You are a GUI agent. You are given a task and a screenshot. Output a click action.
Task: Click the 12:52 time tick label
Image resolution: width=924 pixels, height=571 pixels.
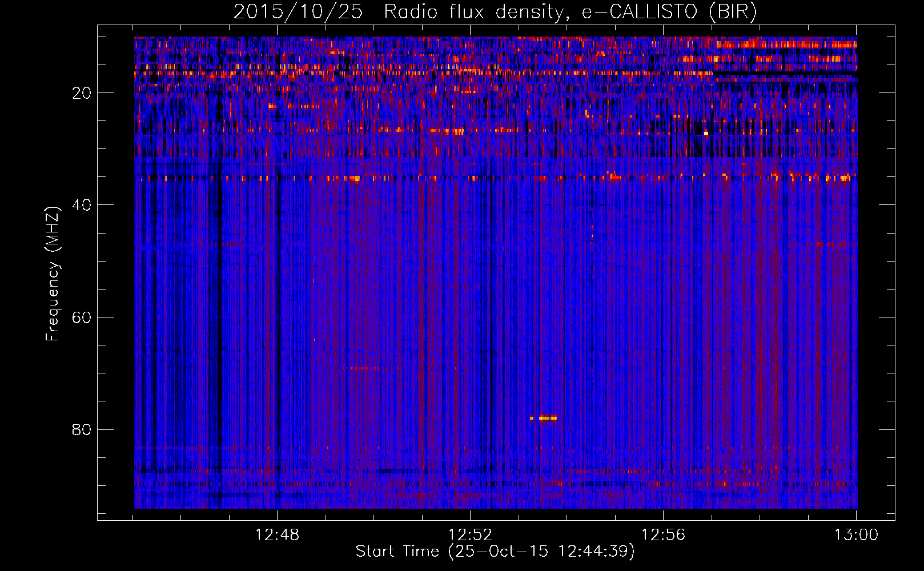pyautogui.click(x=470, y=535)
